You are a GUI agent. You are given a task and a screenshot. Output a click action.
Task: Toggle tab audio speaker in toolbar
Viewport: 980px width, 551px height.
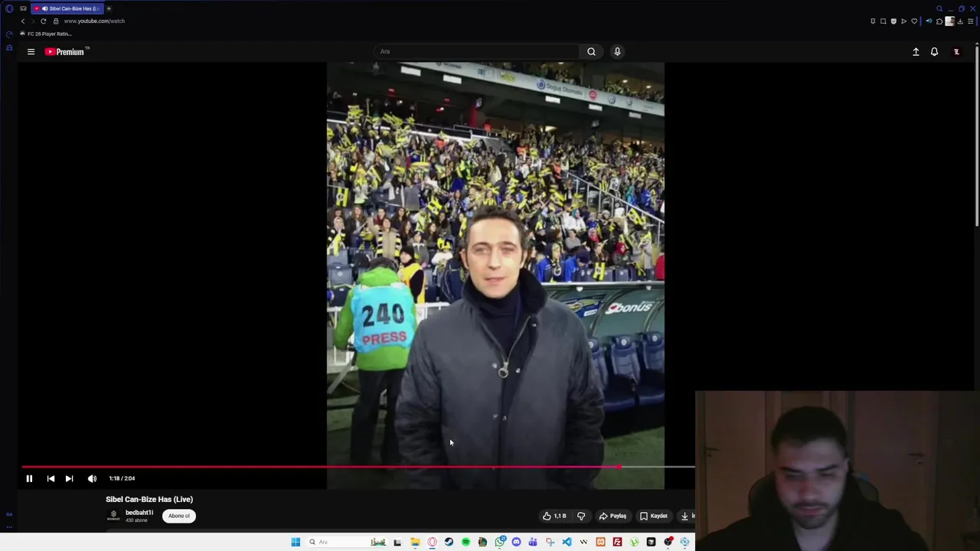[929, 21]
